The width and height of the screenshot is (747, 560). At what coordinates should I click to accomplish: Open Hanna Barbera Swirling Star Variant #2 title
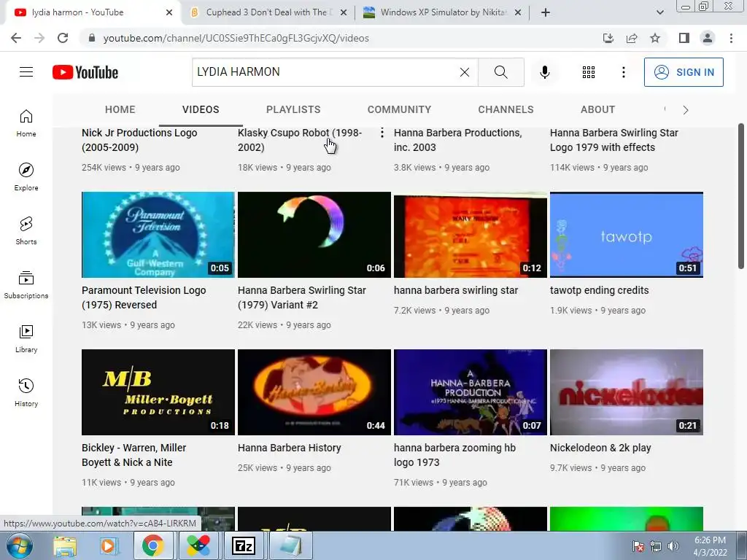coord(302,297)
